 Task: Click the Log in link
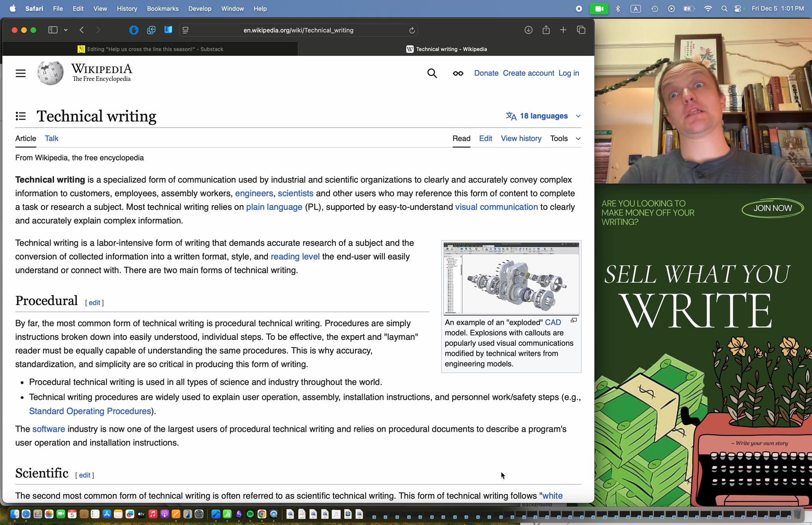coord(569,73)
